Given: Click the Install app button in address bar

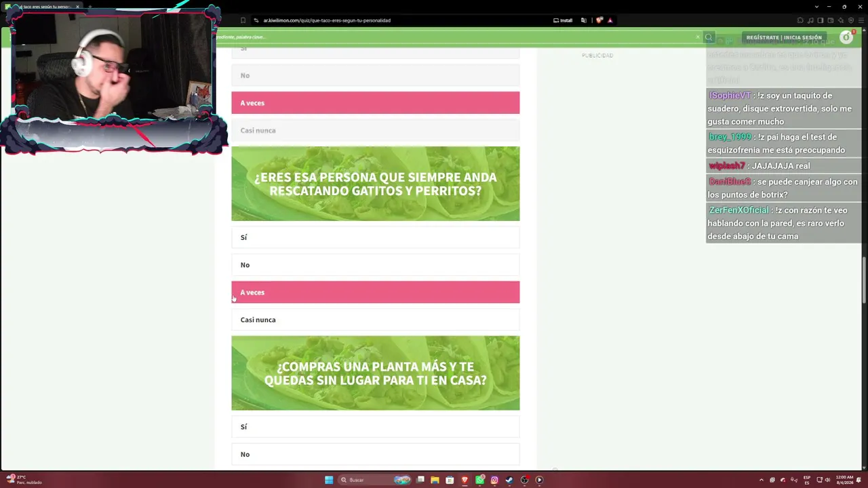Looking at the screenshot, I should point(564,20).
